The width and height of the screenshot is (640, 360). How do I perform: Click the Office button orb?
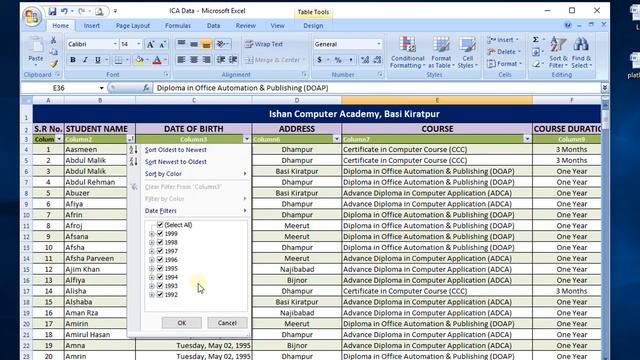click(32, 17)
